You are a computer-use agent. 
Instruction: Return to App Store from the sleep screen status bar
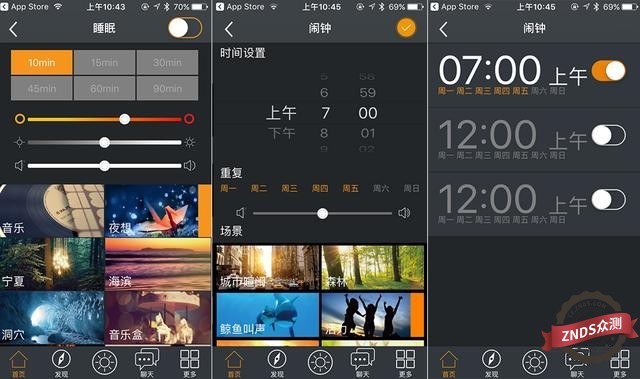pos(24,7)
